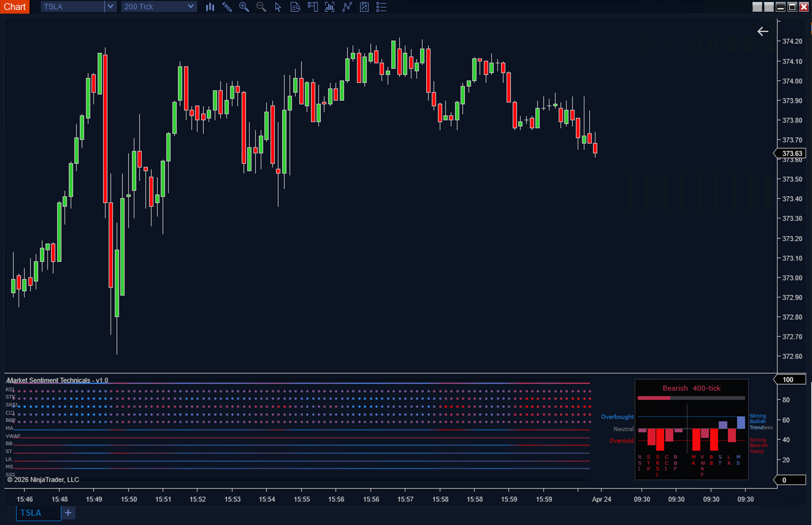Click the 0 lower indicator scale marker
The width and height of the screenshot is (812, 525).
point(790,480)
